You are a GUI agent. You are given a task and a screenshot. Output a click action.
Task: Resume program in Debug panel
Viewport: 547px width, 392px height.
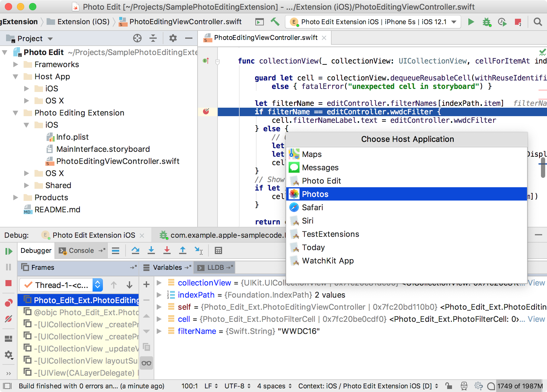tap(8, 251)
